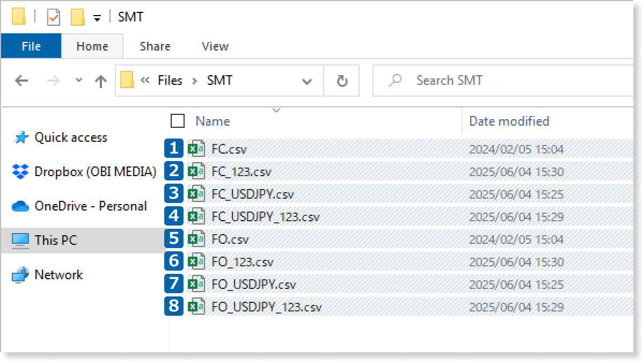Switch to the Share ribbon tab

point(155,47)
